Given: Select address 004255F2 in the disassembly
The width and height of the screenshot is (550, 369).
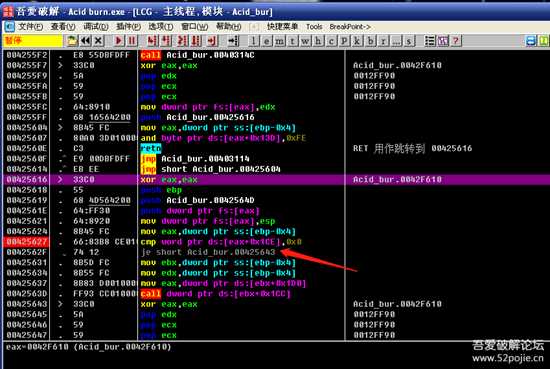Looking at the screenshot, I should click(27, 55).
